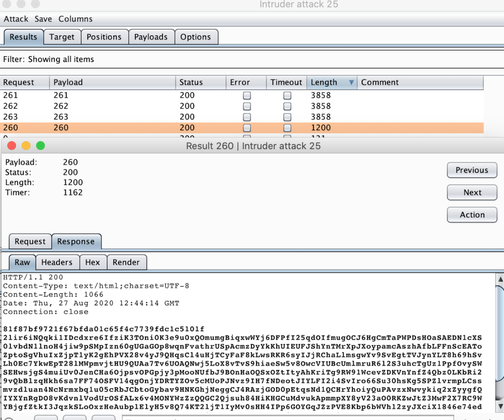Click the filter bar showing all items
Image resolution: width=504 pixels, height=420 pixels.
pos(233,59)
